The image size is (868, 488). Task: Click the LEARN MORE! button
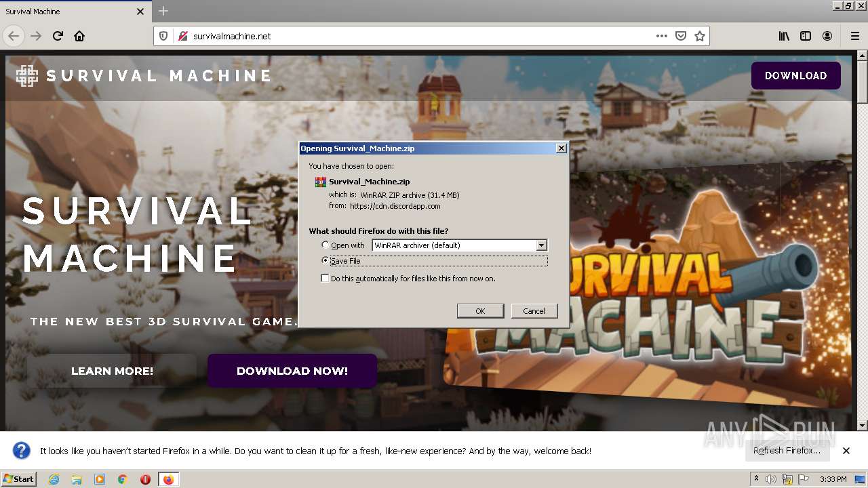(x=112, y=371)
